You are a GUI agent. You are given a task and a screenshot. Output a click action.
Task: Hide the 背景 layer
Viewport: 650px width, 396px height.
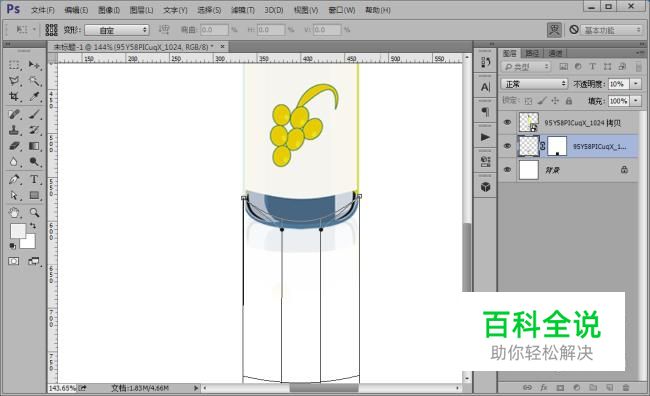(x=507, y=170)
